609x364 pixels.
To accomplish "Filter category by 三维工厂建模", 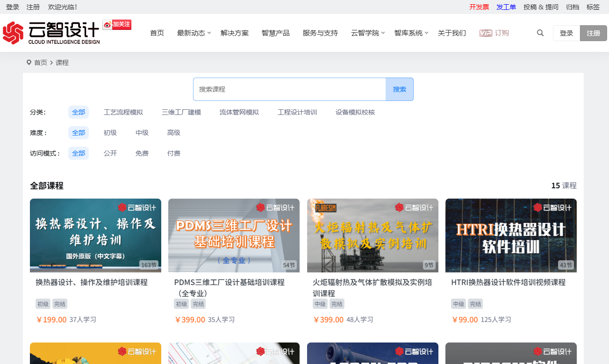I will pyautogui.click(x=181, y=112).
